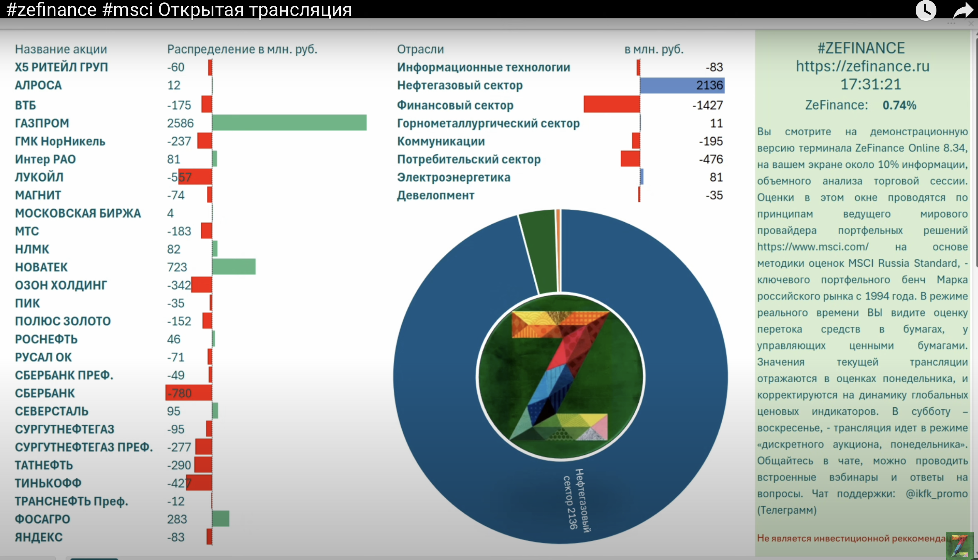The width and height of the screenshot is (978, 560).
Task: Click the video title #zefinance #msci Открытая трансляция
Action: click(x=179, y=9)
